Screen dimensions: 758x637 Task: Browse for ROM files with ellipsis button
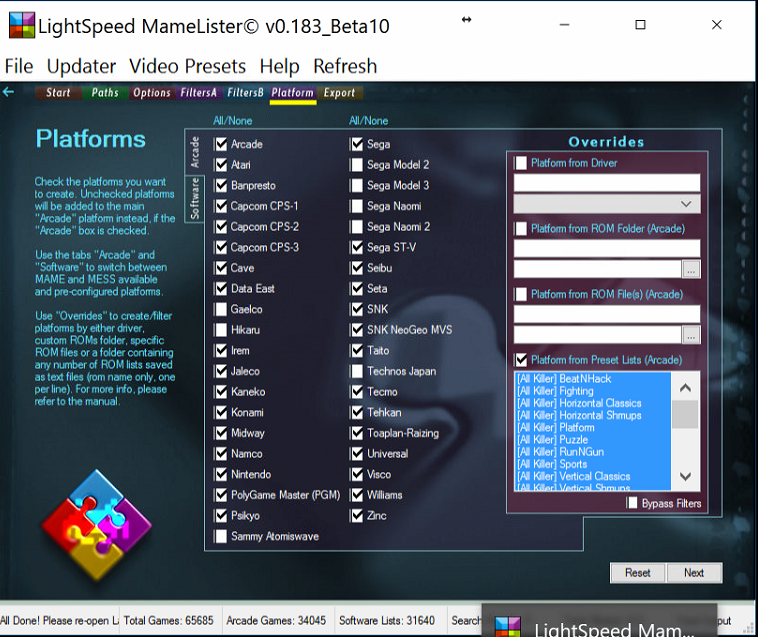coord(691,335)
